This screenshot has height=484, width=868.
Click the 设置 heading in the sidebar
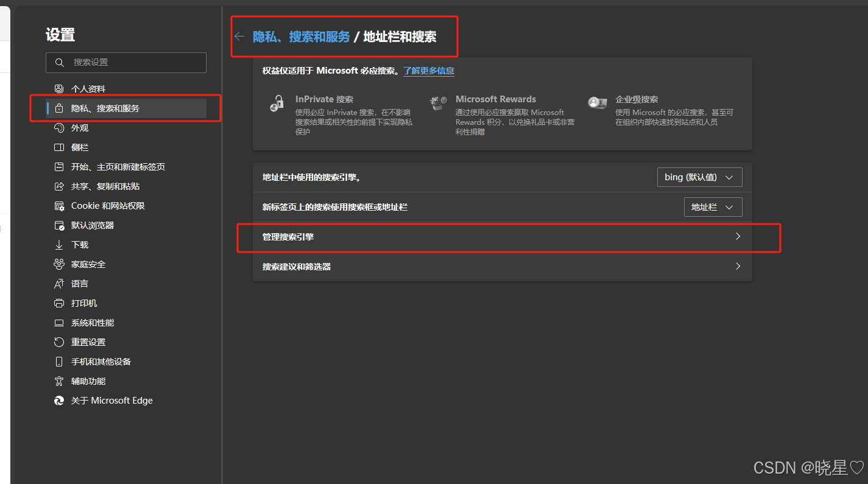coord(60,35)
